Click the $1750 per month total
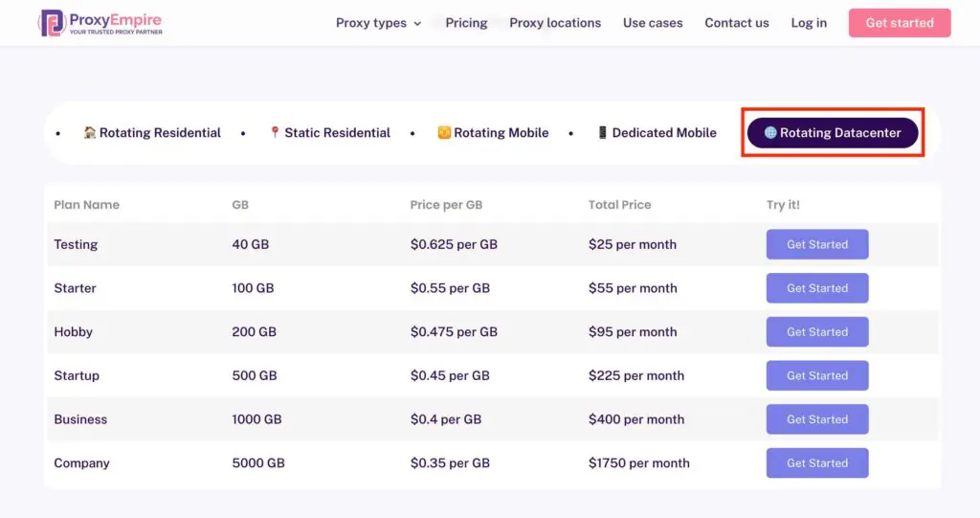The width and height of the screenshot is (980, 518). point(639,463)
